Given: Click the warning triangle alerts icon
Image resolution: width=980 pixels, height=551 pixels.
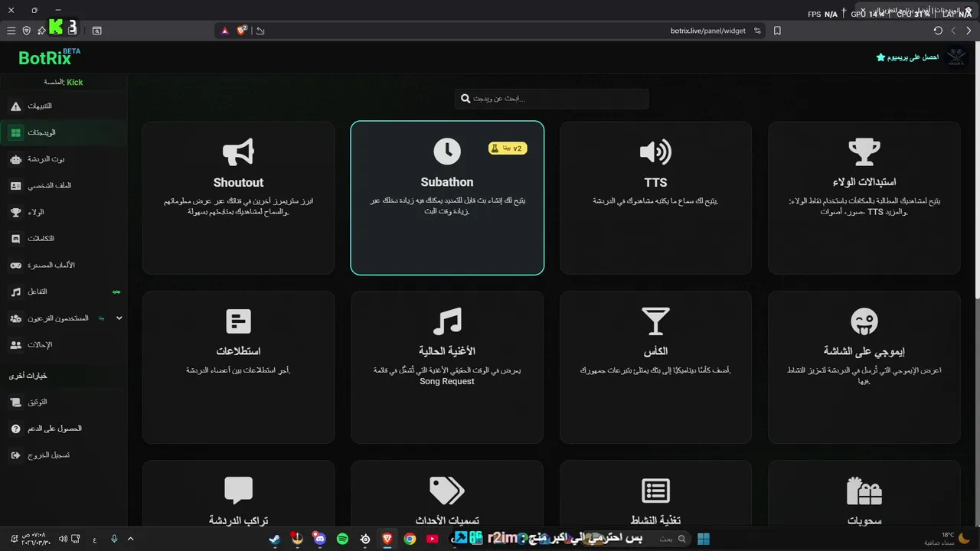Looking at the screenshot, I should [15, 106].
